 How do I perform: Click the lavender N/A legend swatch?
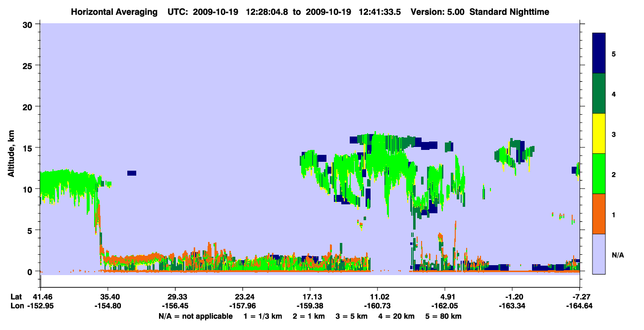tap(599, 254)
